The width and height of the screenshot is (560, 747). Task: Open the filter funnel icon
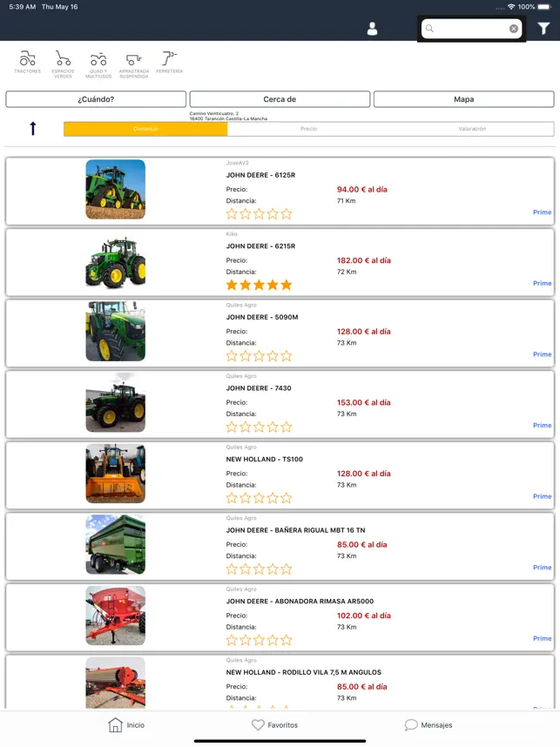(x=543, y=29)
